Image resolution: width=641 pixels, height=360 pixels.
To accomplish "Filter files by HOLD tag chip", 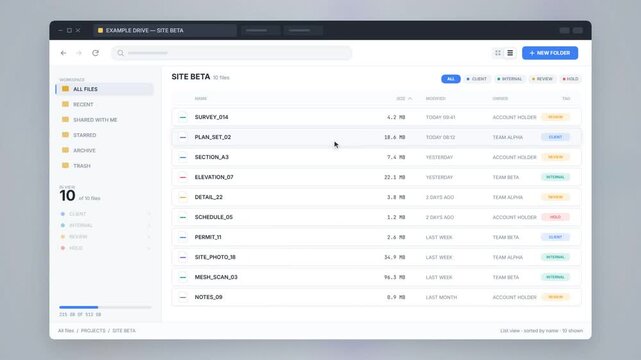I will click(570, 79).
